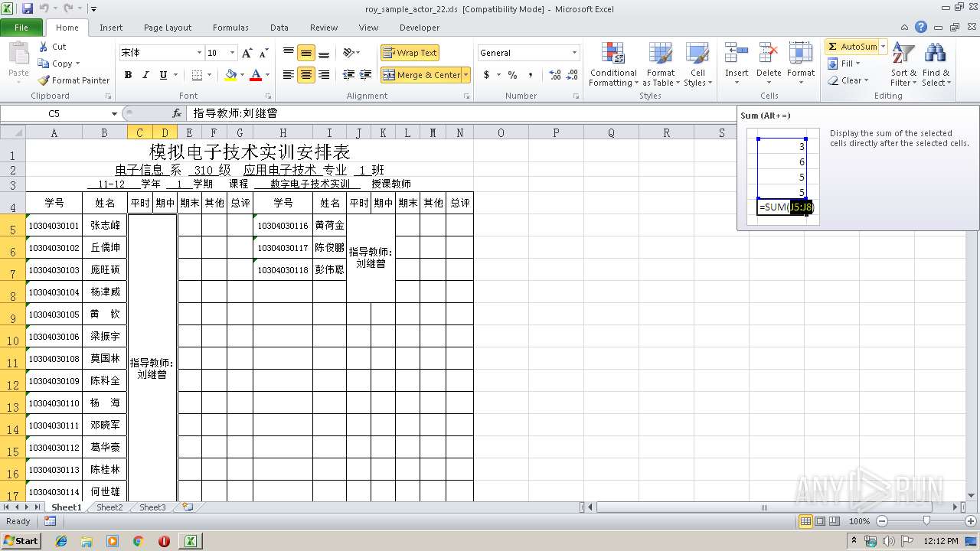Open Conditional Formatting menu
Viewport: 980px width, 551px height.
click(612, 65)
